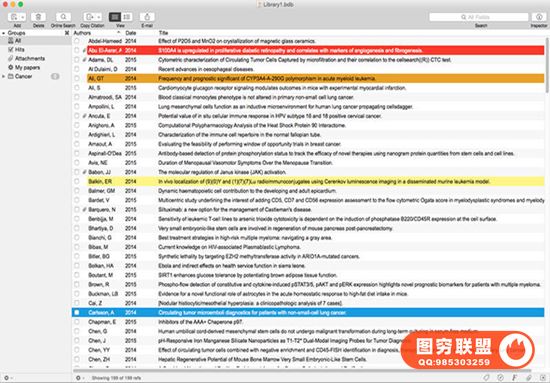Open Online Search from the toolbar
550x383 pixels.
click(63, 17)
